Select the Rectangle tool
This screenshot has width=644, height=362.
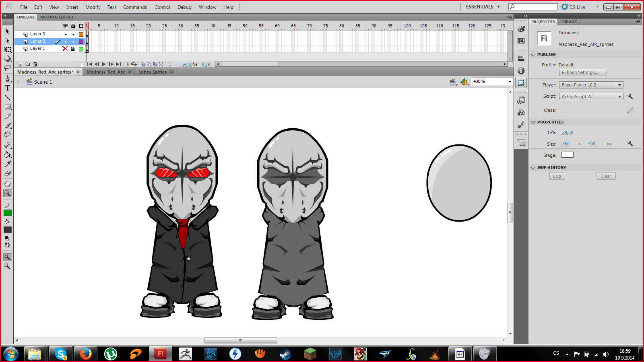[x=8, y=107]
